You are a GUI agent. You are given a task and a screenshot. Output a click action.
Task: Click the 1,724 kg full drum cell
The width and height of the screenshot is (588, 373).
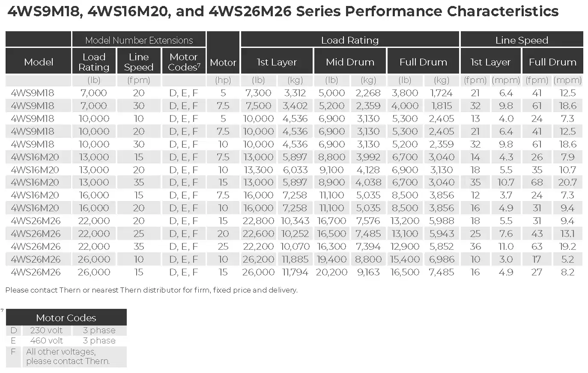click(441, 93)
